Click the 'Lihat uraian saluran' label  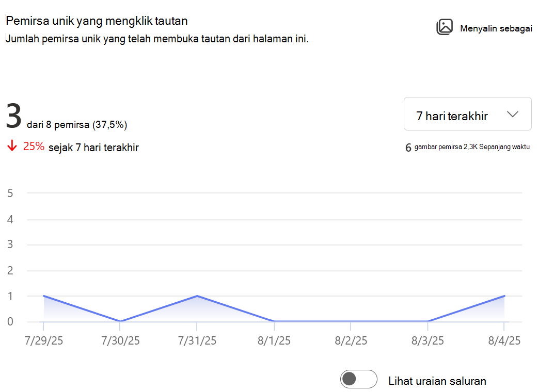[437, 381]
